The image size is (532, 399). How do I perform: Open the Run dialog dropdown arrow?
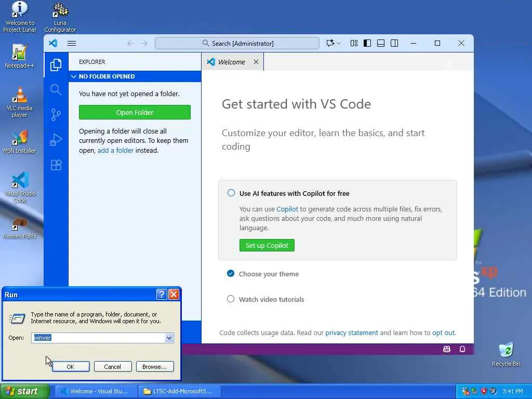pyautogui.click(x=169, y=338)
